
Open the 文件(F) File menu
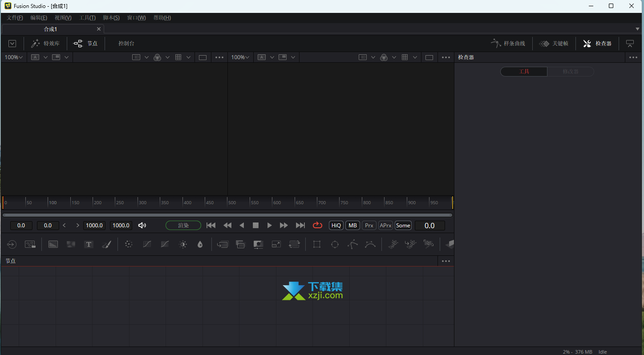tap(15, 18)
